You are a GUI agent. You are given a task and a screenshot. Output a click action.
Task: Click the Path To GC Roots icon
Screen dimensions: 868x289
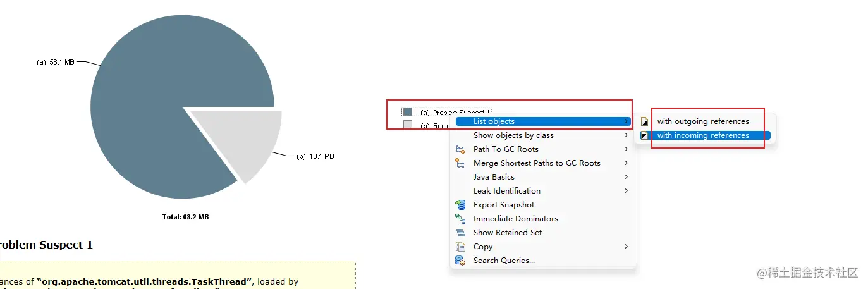tap(460, 149)
